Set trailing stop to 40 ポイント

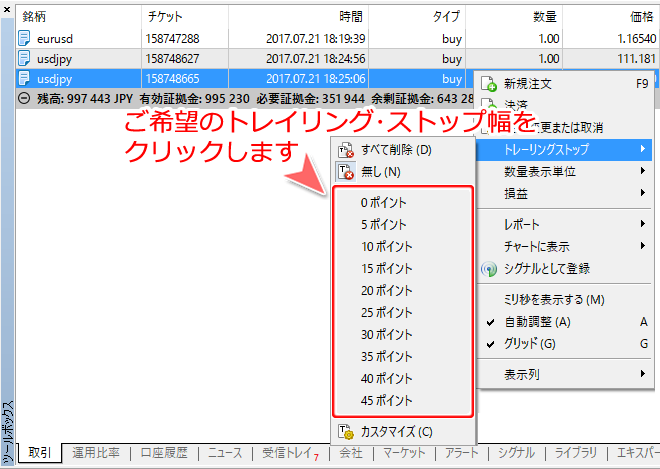click(x=403, y=378)
